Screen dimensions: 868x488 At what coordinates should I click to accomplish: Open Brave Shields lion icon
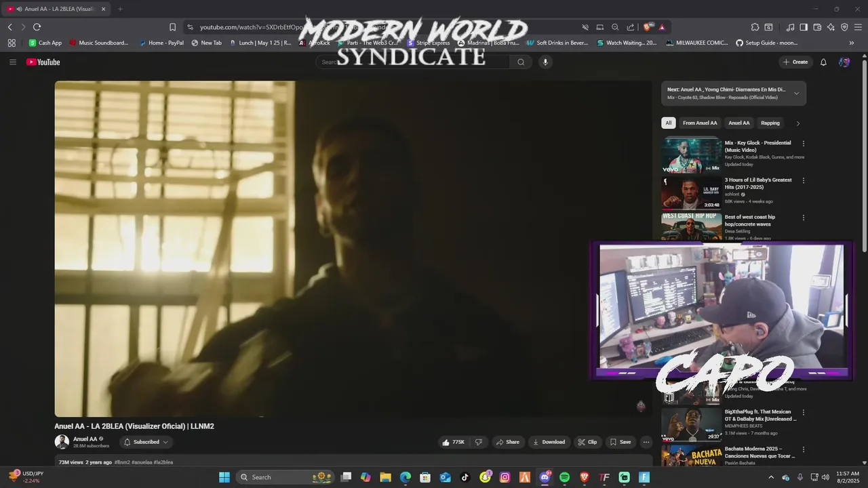click(x=647, y=27)
